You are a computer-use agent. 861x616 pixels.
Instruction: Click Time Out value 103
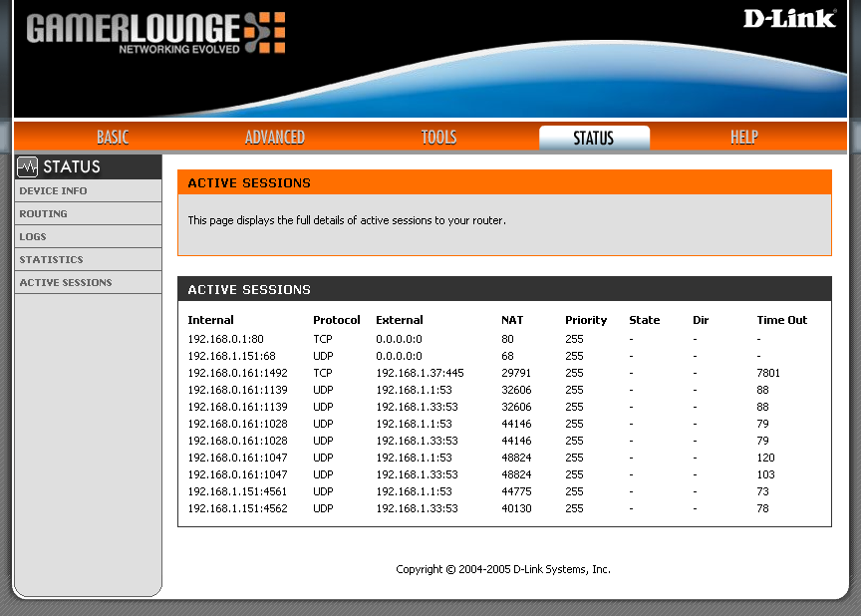[765, 474]
